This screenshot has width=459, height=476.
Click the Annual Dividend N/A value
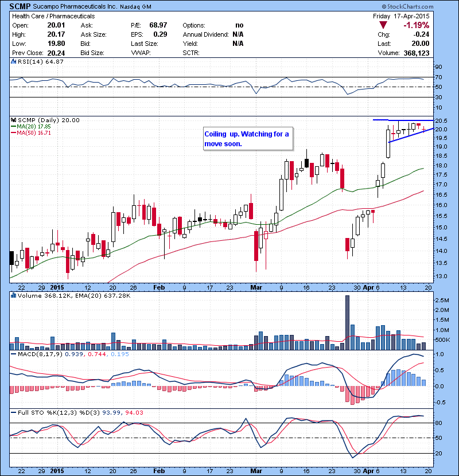click(238, 34)
